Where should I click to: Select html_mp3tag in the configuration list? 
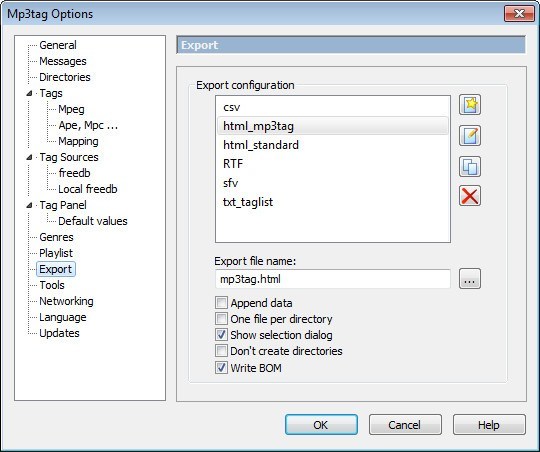[333, 126]
